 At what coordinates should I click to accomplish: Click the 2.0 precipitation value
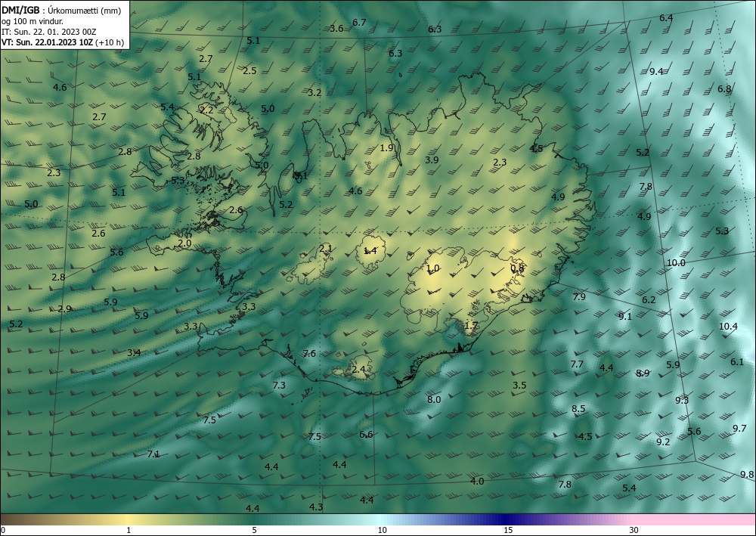pyautogui.click(x=184, y=243)
